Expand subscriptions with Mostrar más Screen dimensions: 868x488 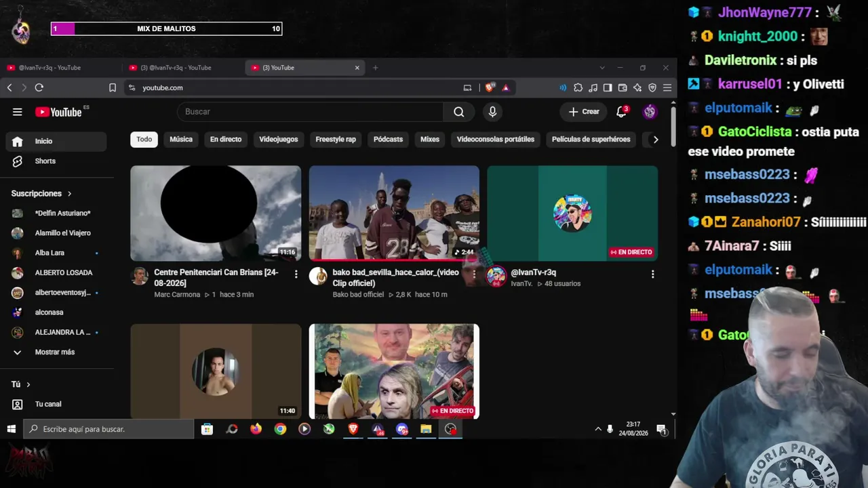coord(56,352)
